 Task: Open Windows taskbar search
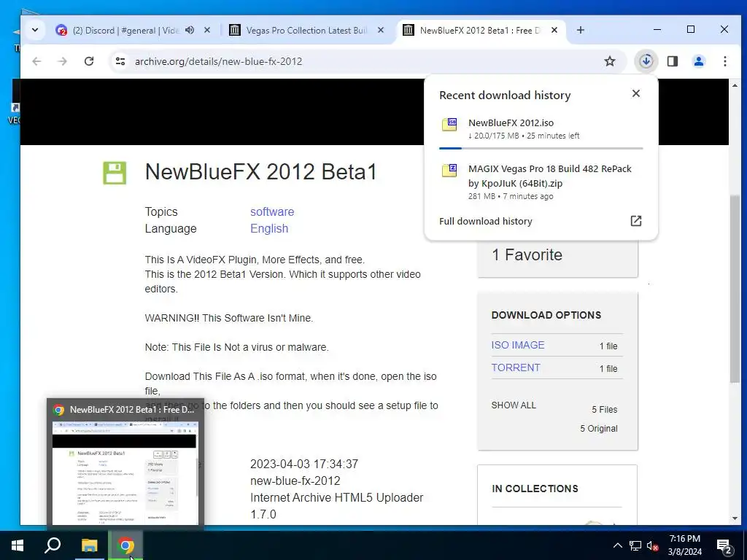pyautogui.click(x=53, y=545)
